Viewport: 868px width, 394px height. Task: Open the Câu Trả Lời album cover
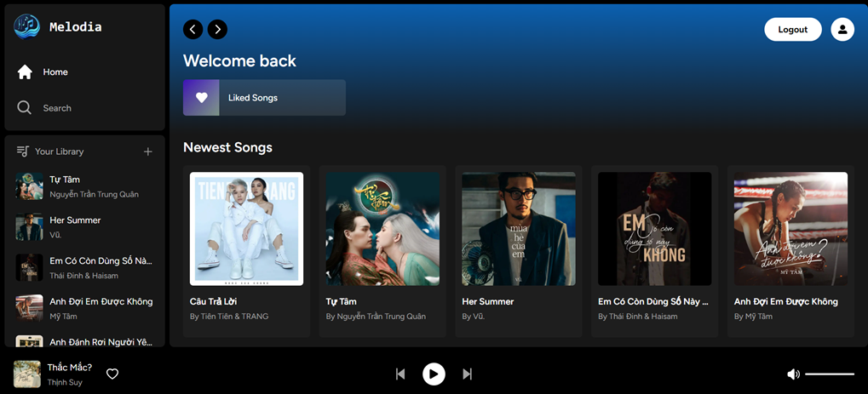point(246,229)
